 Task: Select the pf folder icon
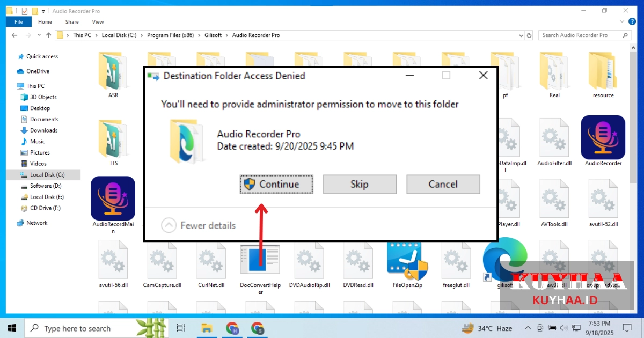(x=505, y=72)
